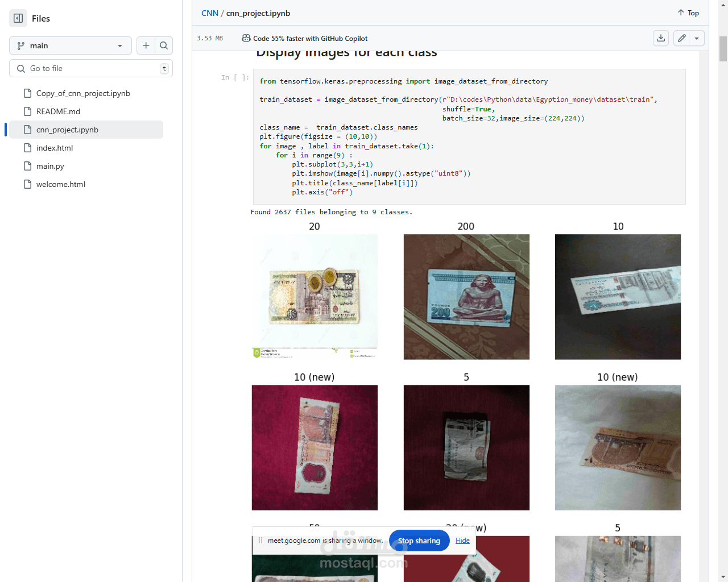Screen dimensions: 728x582
Task: Click the Files panel heading
Action: [41, 18]
